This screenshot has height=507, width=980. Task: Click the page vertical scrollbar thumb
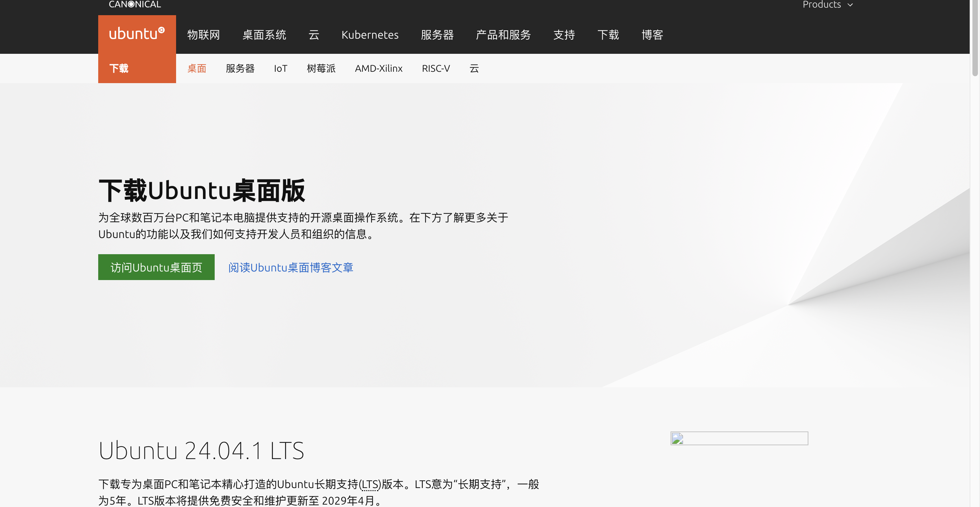(975, 38)
